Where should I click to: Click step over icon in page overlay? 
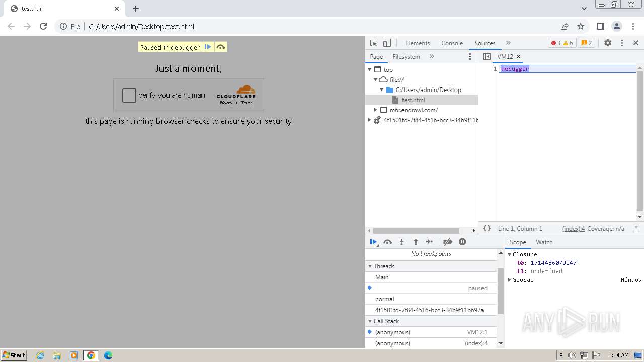(220, 47)
